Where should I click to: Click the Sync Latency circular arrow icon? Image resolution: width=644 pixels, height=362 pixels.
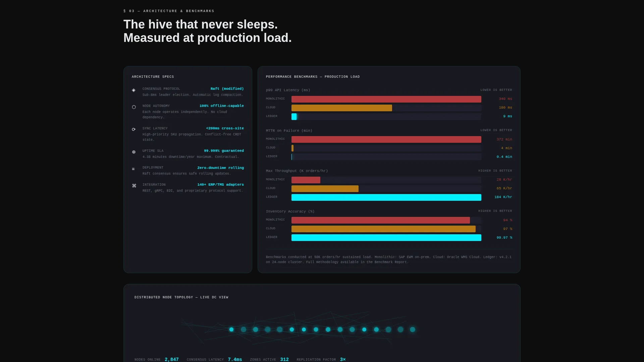pyautogui.click(x=134, y=130)
